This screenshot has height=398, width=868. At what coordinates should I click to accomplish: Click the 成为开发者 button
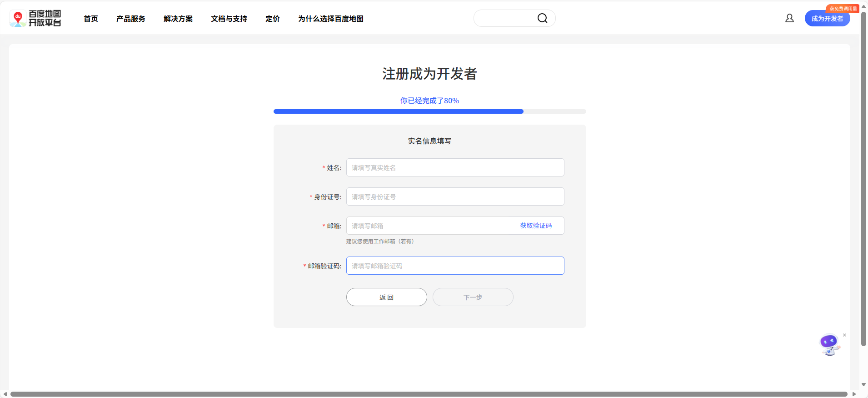tap(827, 19)
